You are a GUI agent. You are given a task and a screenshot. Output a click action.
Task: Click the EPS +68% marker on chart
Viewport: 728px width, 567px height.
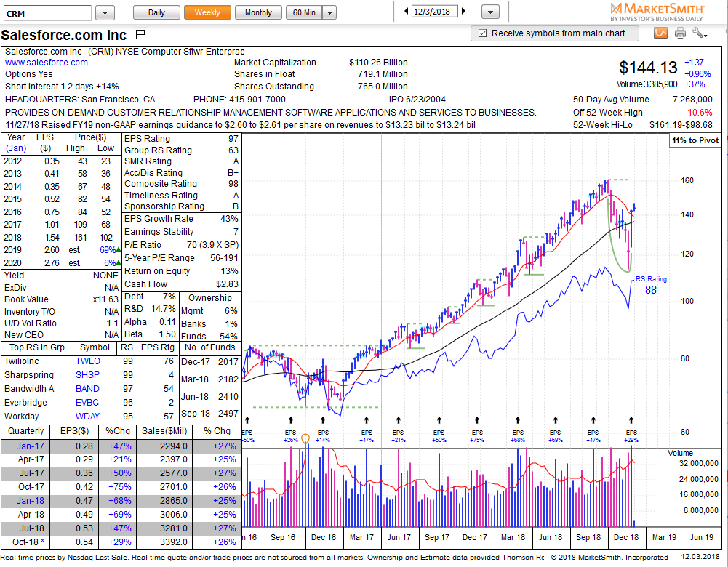point(518,435)
